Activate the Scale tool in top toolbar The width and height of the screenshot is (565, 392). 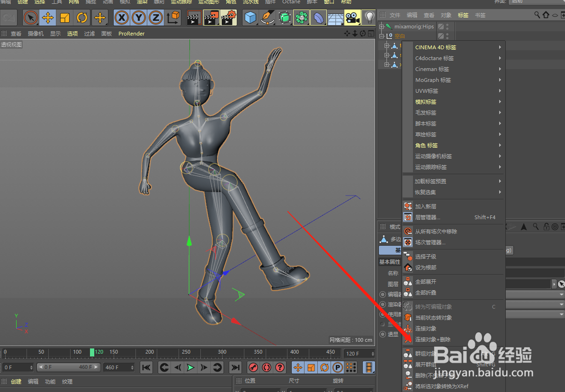[x=65, y=18]
